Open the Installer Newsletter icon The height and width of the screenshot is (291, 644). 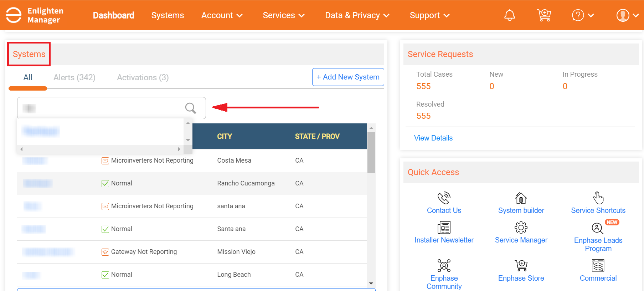444,228
